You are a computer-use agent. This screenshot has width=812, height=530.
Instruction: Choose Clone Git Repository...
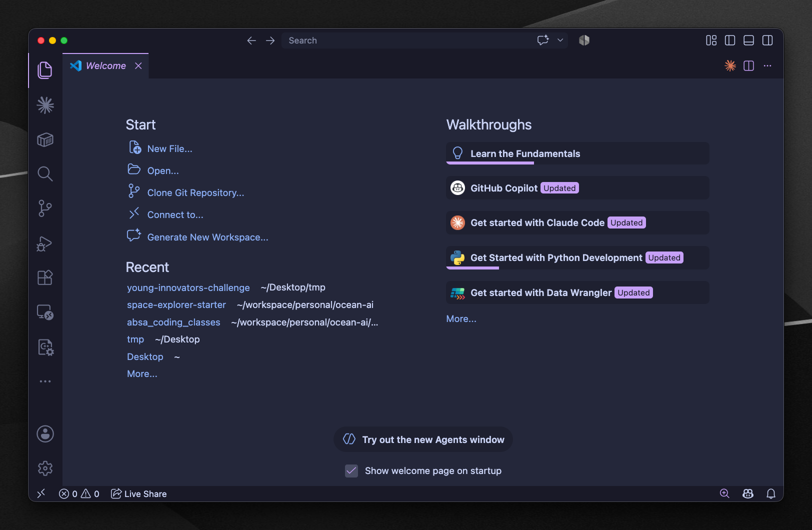pos(186,192)
